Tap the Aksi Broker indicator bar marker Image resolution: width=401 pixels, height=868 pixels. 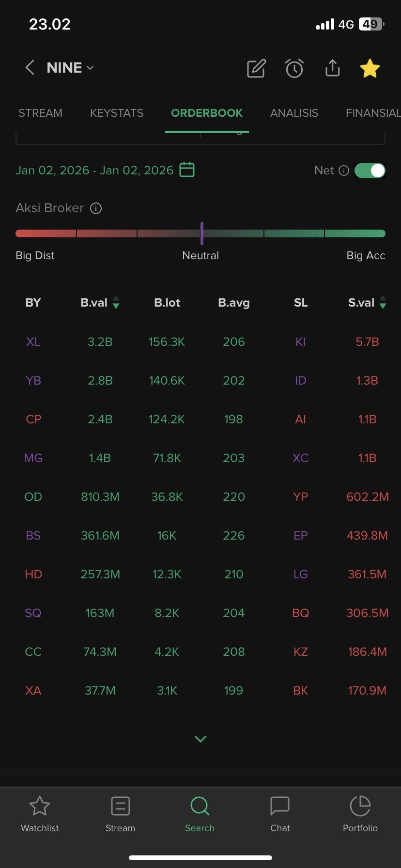pos(202,233)
